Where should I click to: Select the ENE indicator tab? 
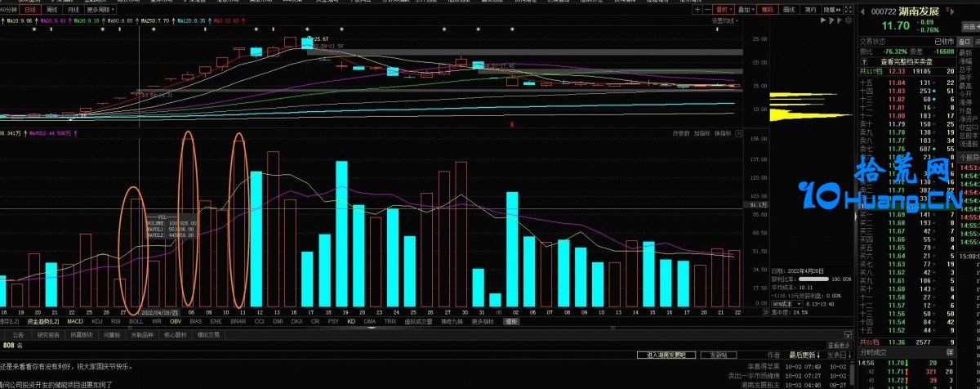click(x=216, y=322)
